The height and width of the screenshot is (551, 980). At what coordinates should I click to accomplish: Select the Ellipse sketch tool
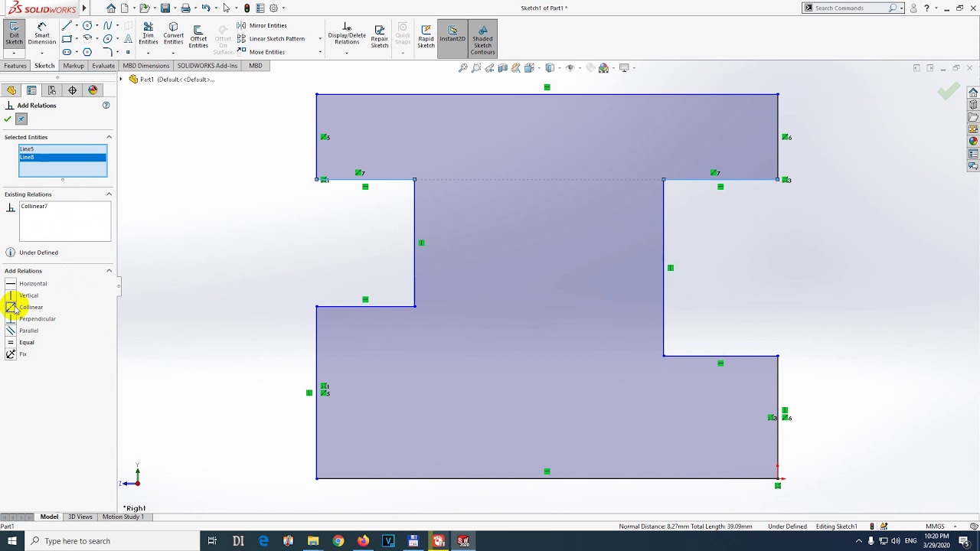[x=107, y=38]
